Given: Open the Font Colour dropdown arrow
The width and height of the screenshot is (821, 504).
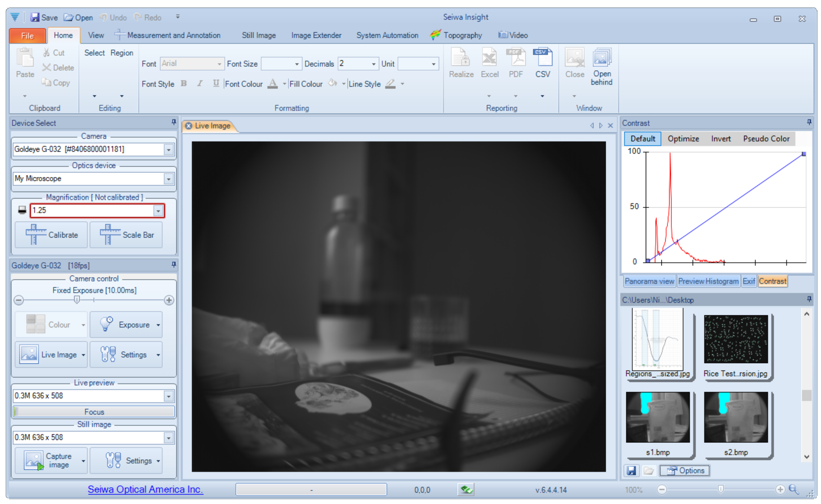Looking at the screenshot, I should 284,84.
